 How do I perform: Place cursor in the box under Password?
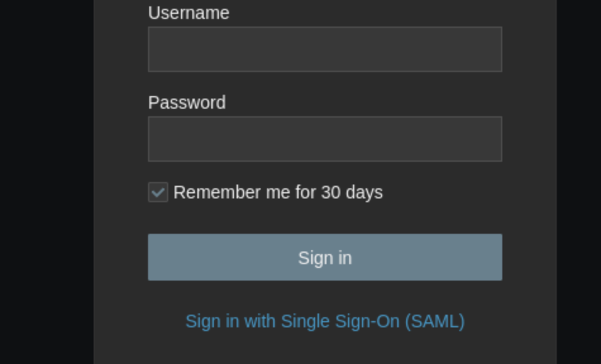(325, 139)
